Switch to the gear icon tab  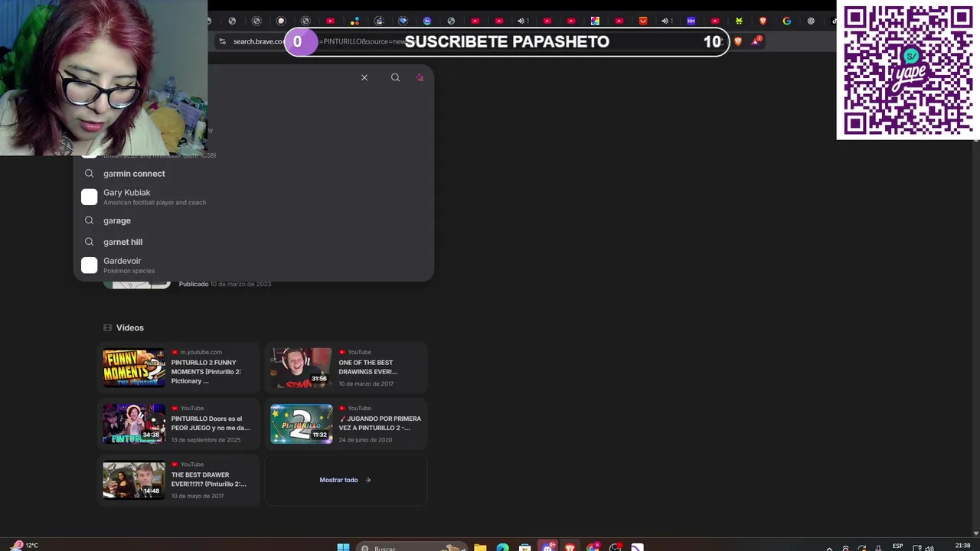click(811, 21)
